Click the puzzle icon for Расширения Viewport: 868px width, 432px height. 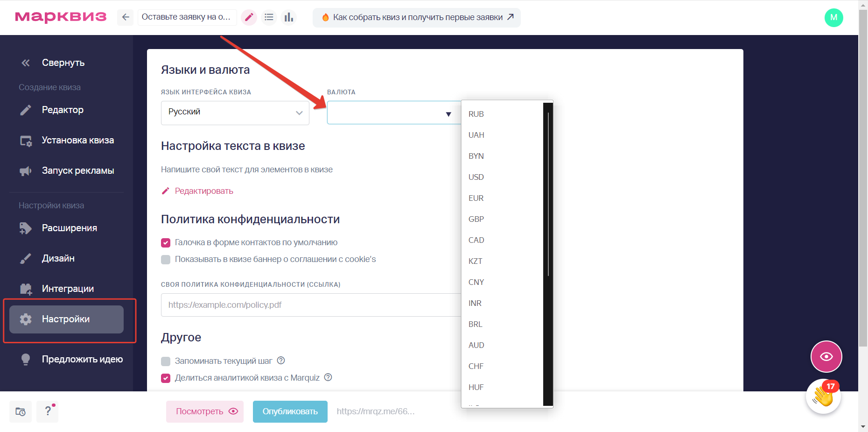tap(26, 228)
